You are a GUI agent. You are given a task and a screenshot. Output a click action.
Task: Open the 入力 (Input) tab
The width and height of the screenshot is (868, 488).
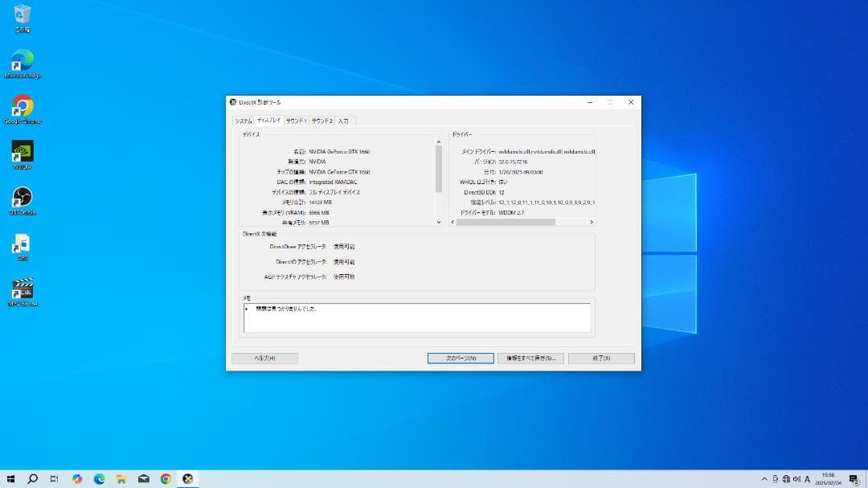click(x=344, y=121)
